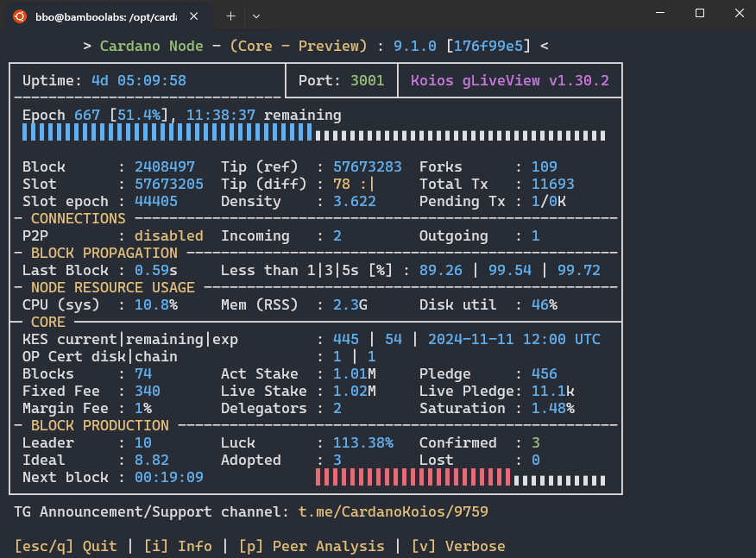Click the Mem (RSS) value 2.3G
The height and width of the screenshot is (558, 756).
[350, 305]
